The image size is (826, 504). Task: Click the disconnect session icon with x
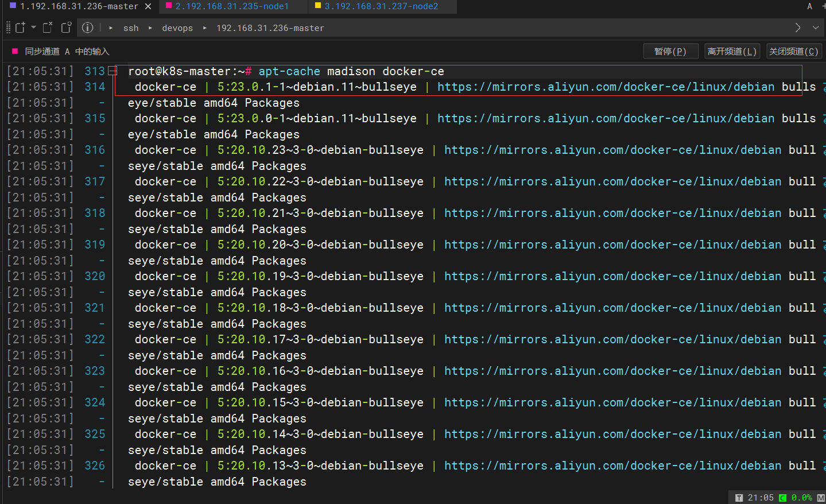[x=48, y=28]
